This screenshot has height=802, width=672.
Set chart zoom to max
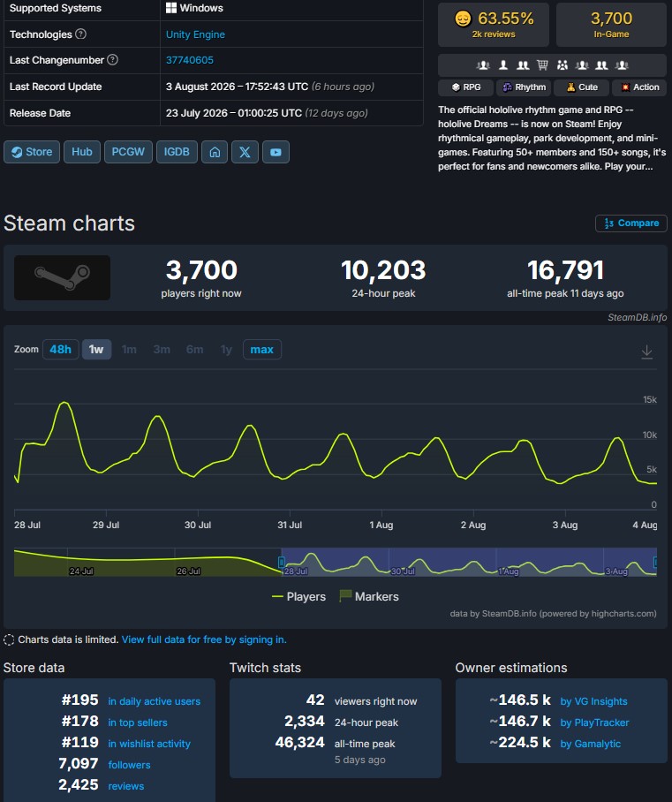pos(262,350)
